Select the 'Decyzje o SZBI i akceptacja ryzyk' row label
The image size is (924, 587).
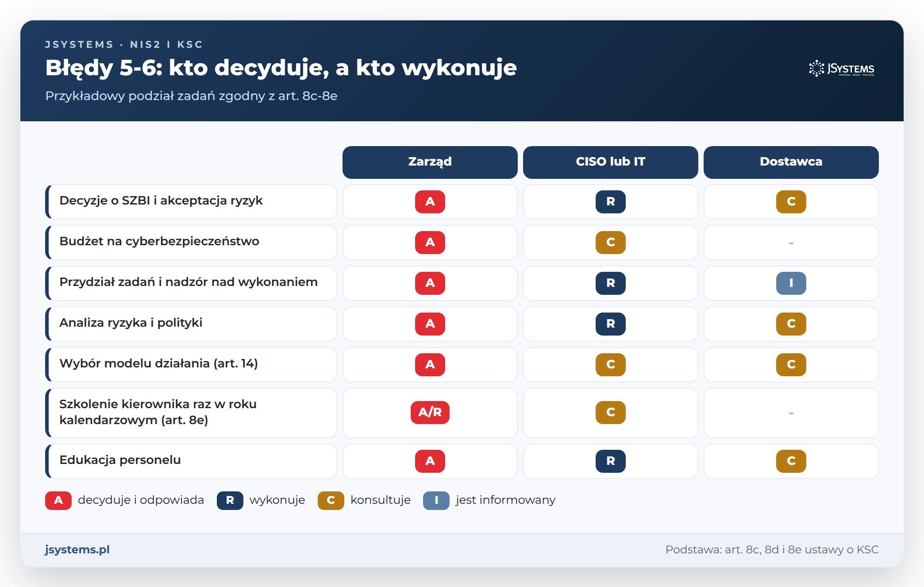[x=191, y=202]
